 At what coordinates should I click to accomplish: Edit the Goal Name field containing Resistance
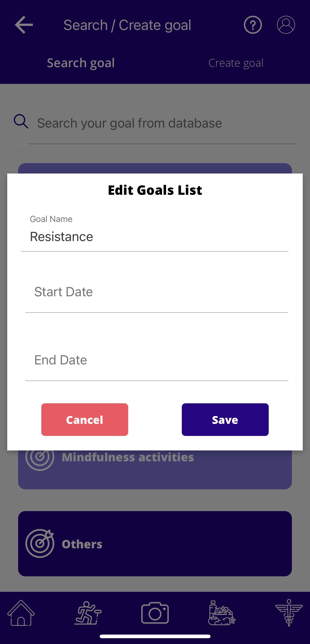[154, 237]
